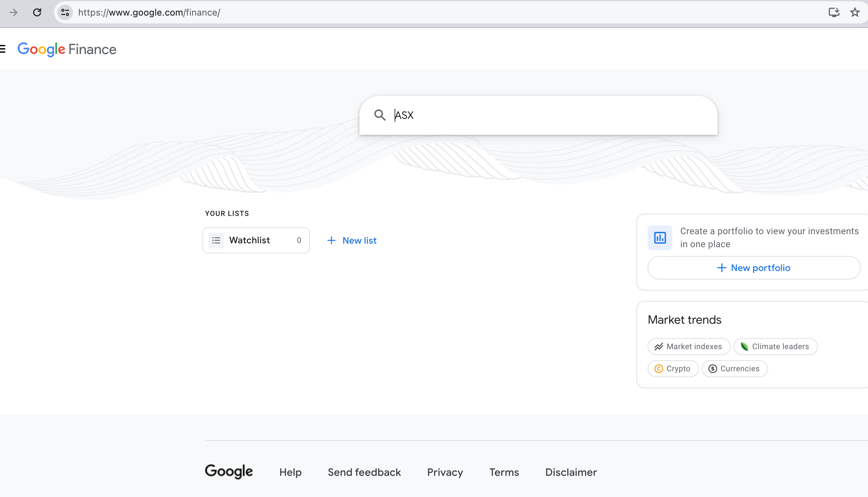Click the forward navigation arrow

pyautogui.click(x=13, y=13)
